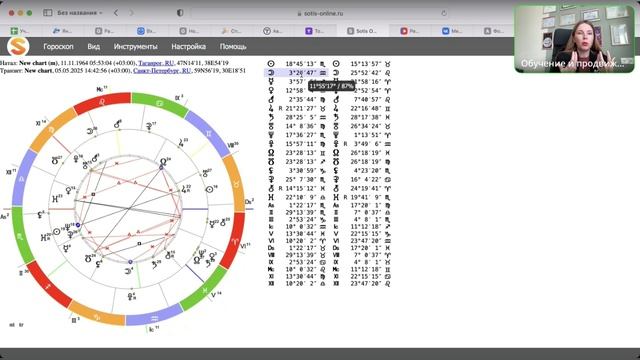640x360 pixels.
Task: Select the natal Lilith glyph at 3°30'59"
Action: click(x=271, y=171)
